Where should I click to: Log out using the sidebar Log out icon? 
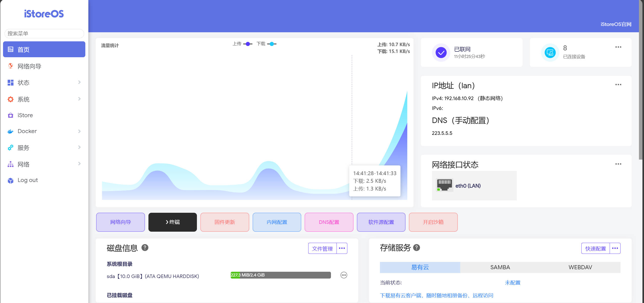[x=10, y=180]
